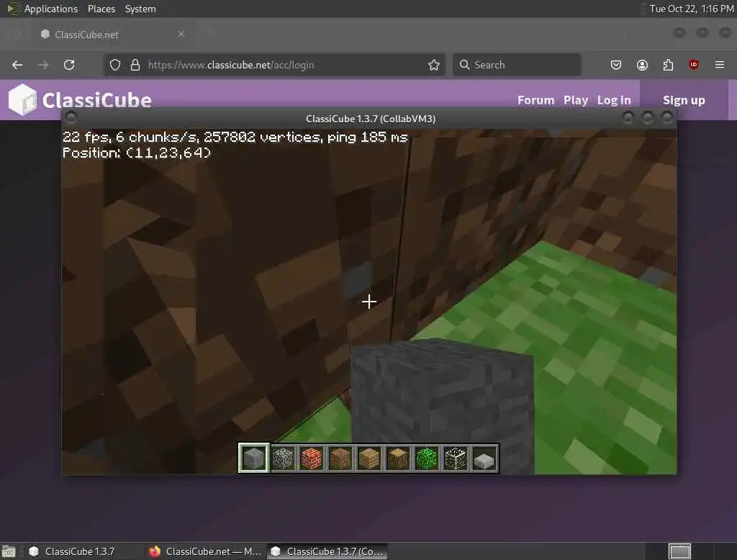Click the Sign up button
737x560 pixels.
(x=684, y=100)
